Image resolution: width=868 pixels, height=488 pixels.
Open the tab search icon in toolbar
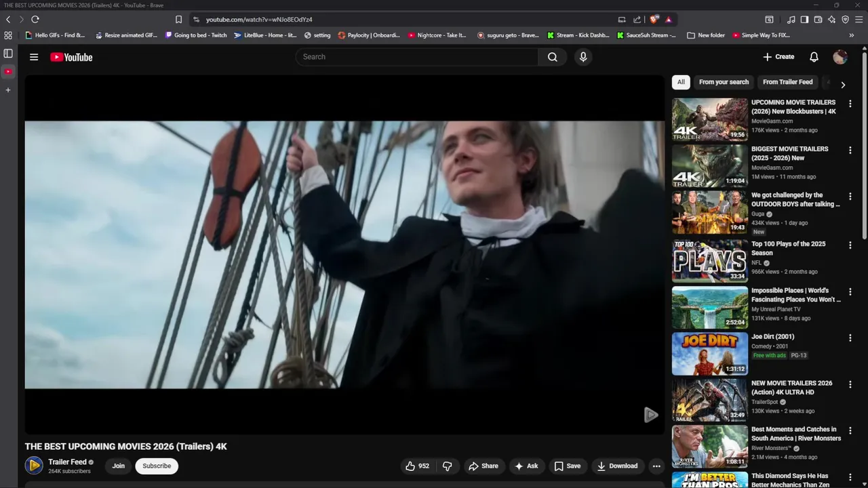click(769, 20)
